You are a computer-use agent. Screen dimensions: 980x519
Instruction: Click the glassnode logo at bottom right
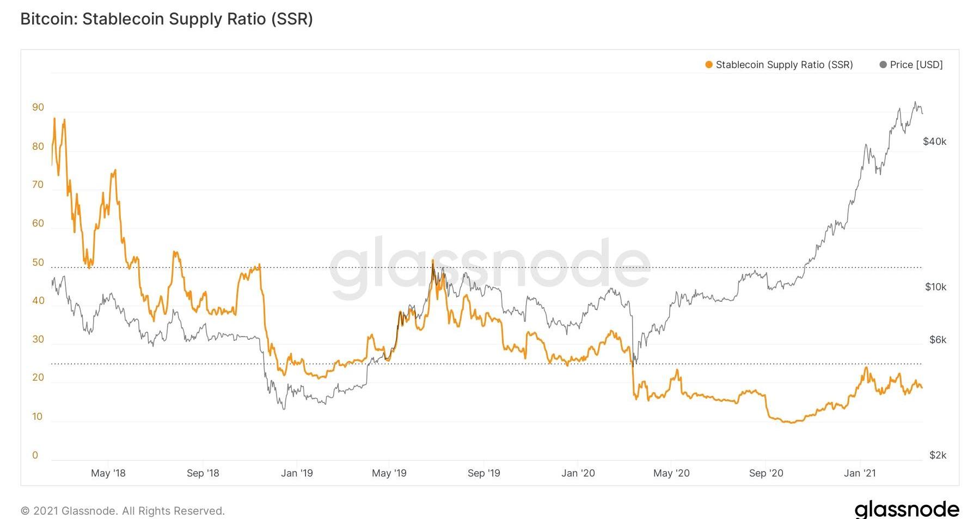pyautogui.click(x=906, y=509)
